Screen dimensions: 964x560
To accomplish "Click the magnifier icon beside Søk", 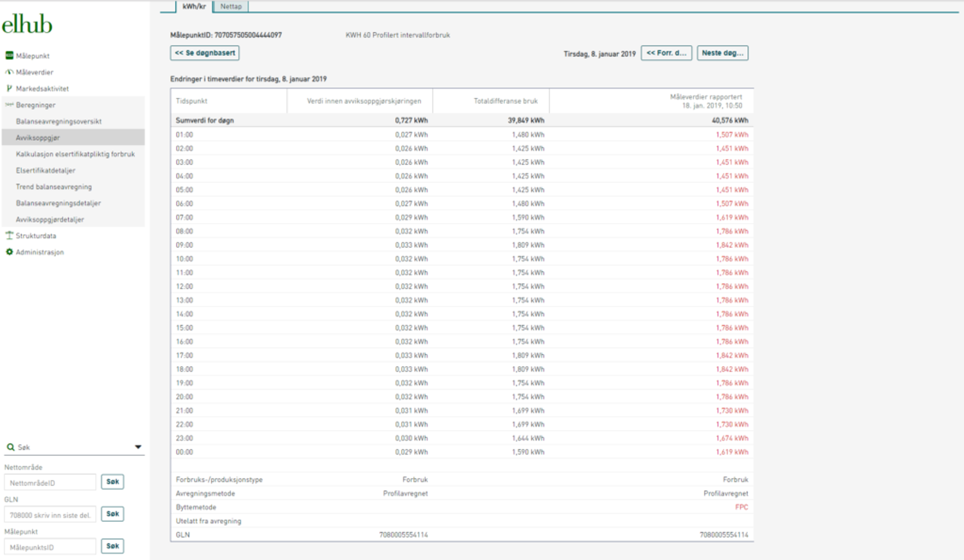I will coord(11,447).
